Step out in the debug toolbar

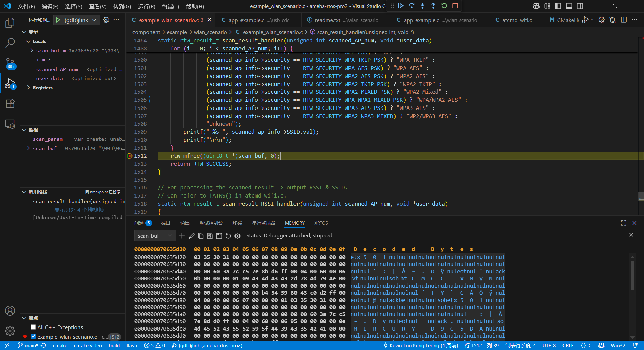coord(433,6)
